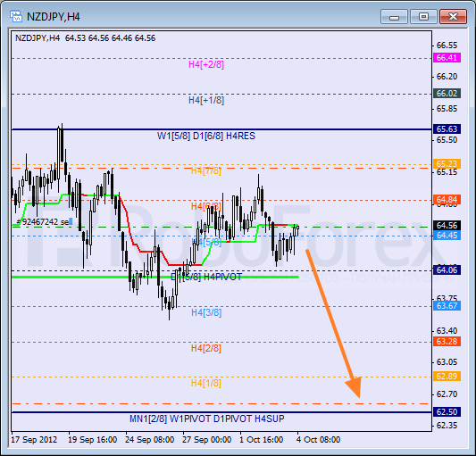The height and width of the screenshot is (456, 476).
Task: Click the 17 Sep 2012 time label
Action: [34, 440]
